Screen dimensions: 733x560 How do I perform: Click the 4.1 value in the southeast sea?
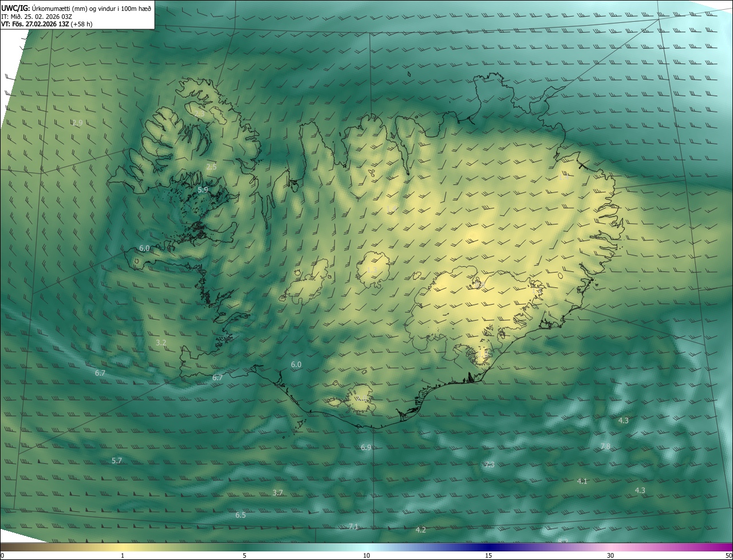(582, 481)
